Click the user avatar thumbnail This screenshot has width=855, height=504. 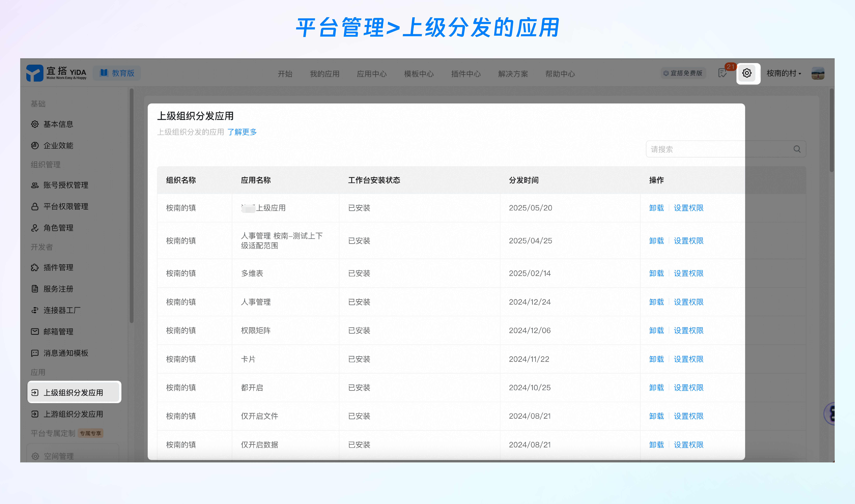coord(818,73)
